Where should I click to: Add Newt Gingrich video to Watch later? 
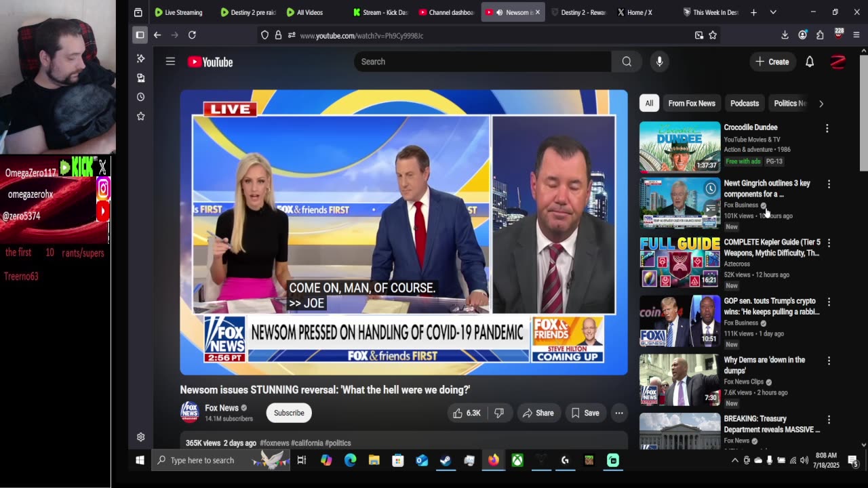[710, 188]
